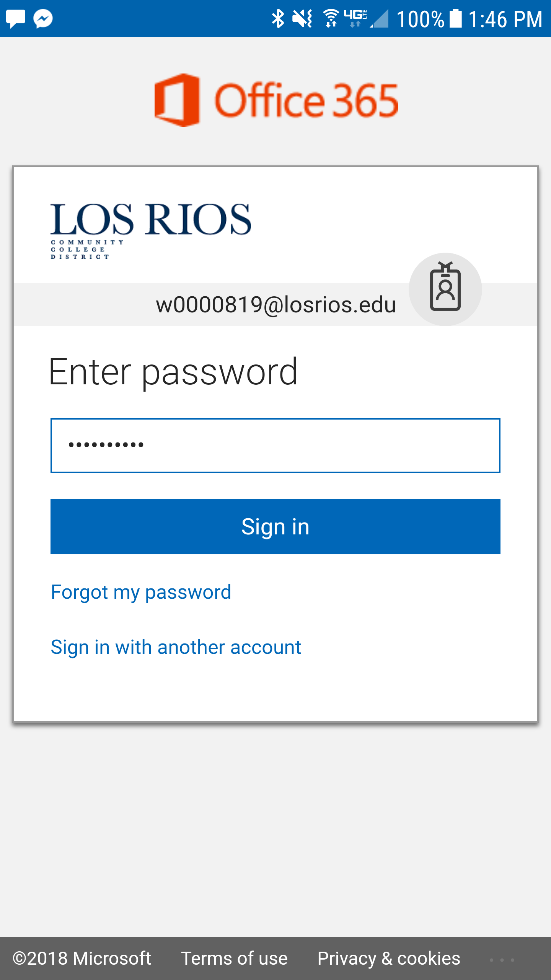The image size is (551, 980).
Task: Tap the ©2018 Microsoft footer text
Action: (x=82, y=959)
